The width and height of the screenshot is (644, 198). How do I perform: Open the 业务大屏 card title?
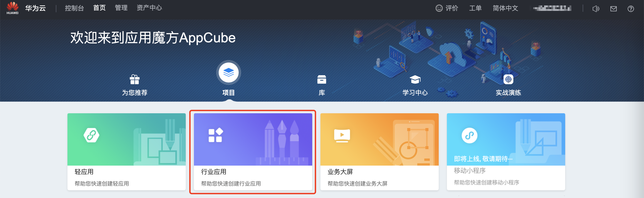point(340,172)
